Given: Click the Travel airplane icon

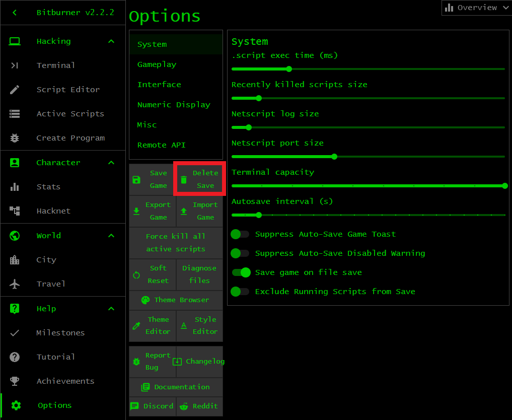Looking at the screenshot, I should coord(15,284).
